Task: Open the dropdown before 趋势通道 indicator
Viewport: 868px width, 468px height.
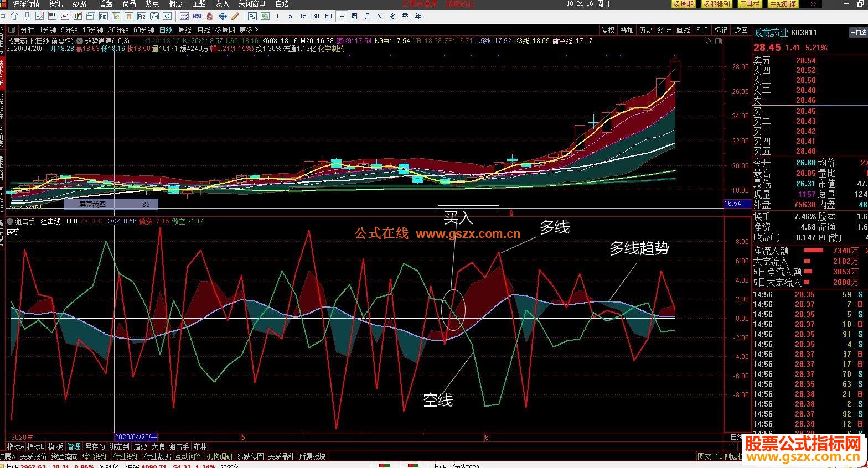Action: click(80, 41)
